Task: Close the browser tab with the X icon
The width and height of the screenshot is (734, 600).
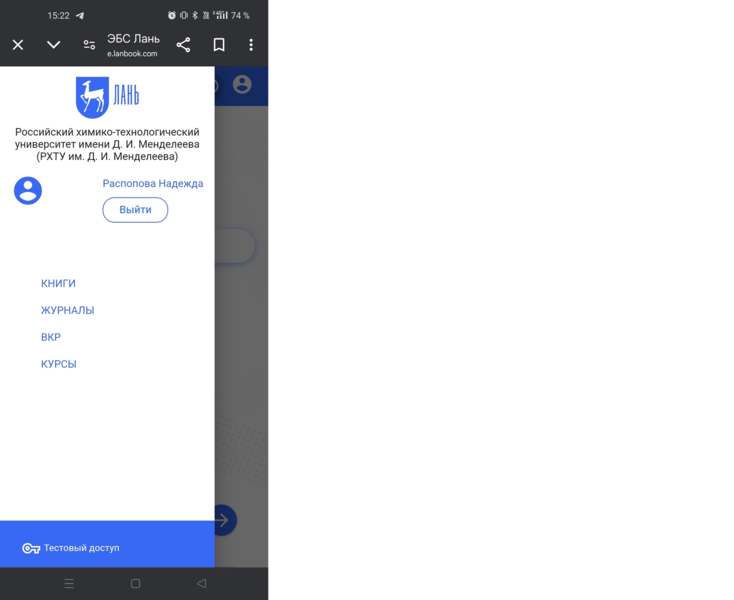Action: pos(18,45)
